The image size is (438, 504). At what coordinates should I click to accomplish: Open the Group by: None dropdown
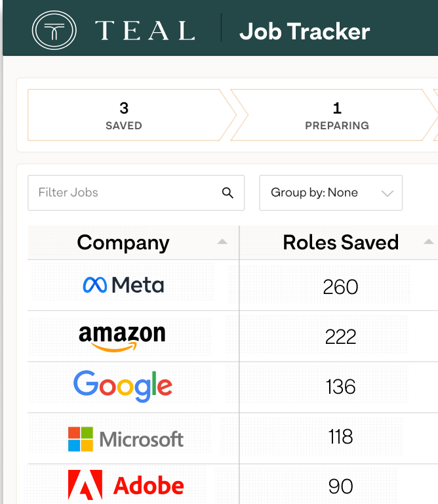click(x=330, y=193)
